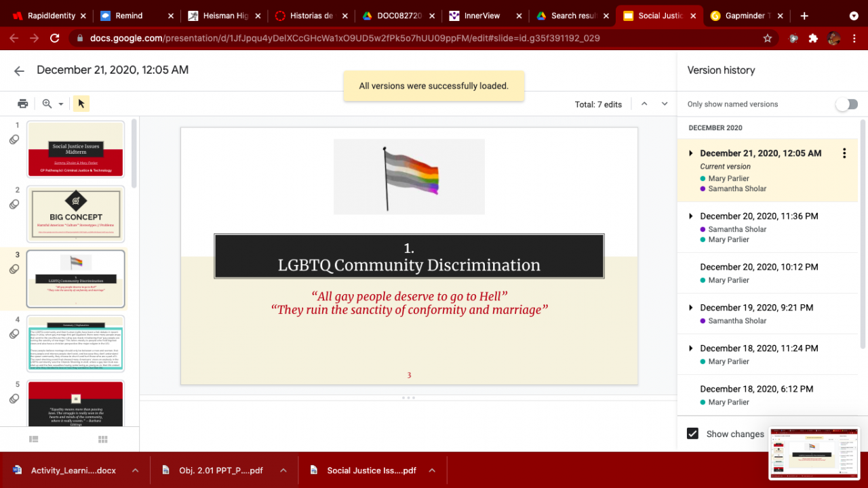Close the Gapminder tab
868x488 pixels.
coord(780,16)
